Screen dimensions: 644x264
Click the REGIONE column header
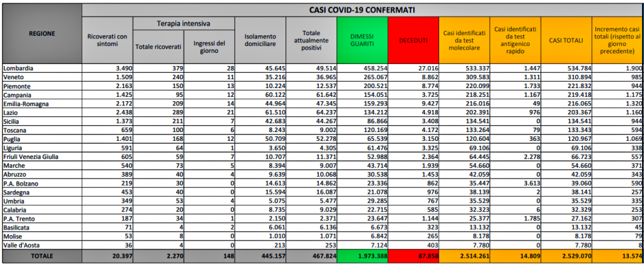[x=42, y=33]
